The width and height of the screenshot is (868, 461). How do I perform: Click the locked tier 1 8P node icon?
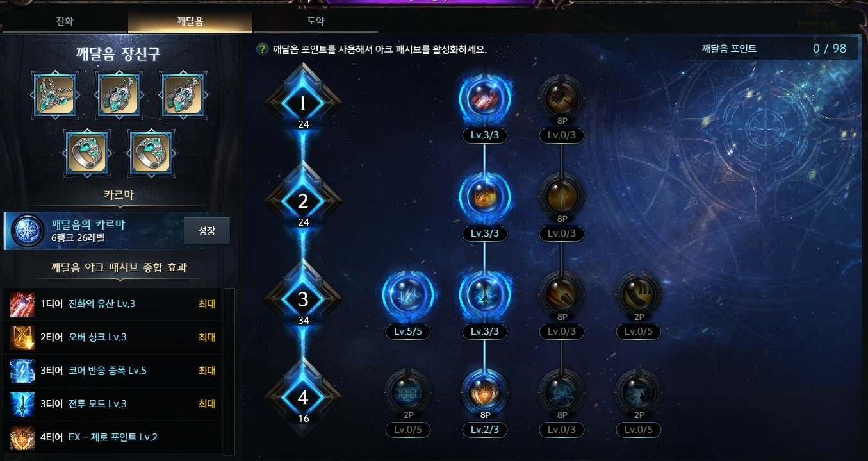tap(562, 97)
